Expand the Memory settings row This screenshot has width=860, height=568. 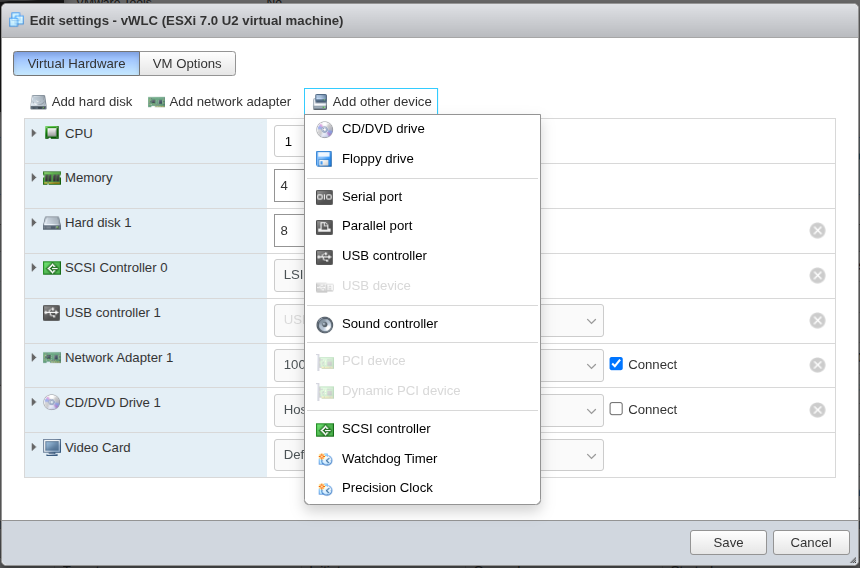[x=34, y=178]
